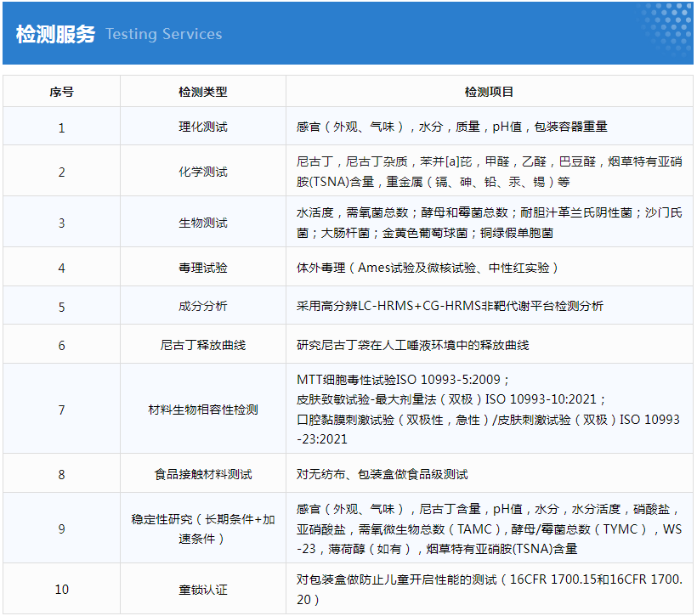Select the 化学测试 test type cell
This screenshot has height=616, width=697.
coord(202,172)
